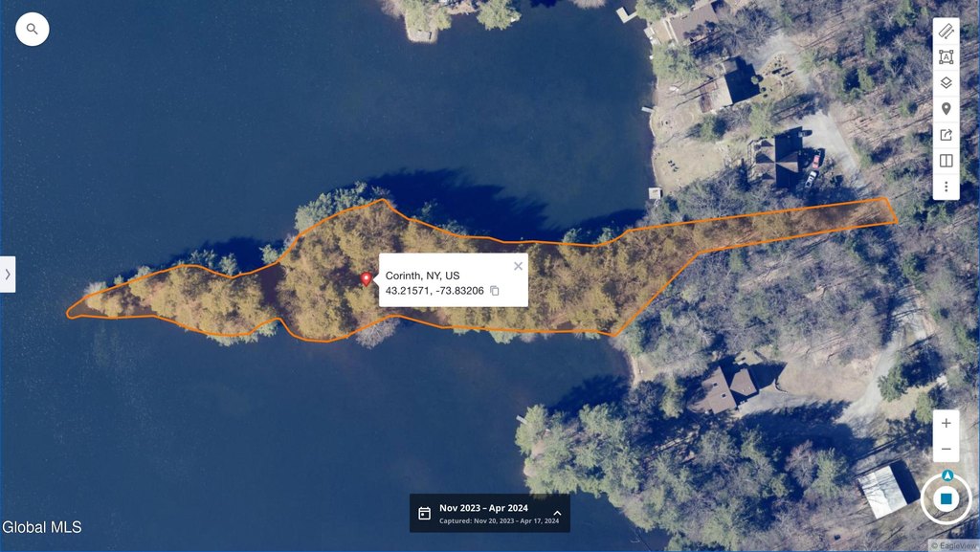The width and height of the screenshot is (980, 552).
Task: Activate the location pin tool
Action: [x=946, y=109]
